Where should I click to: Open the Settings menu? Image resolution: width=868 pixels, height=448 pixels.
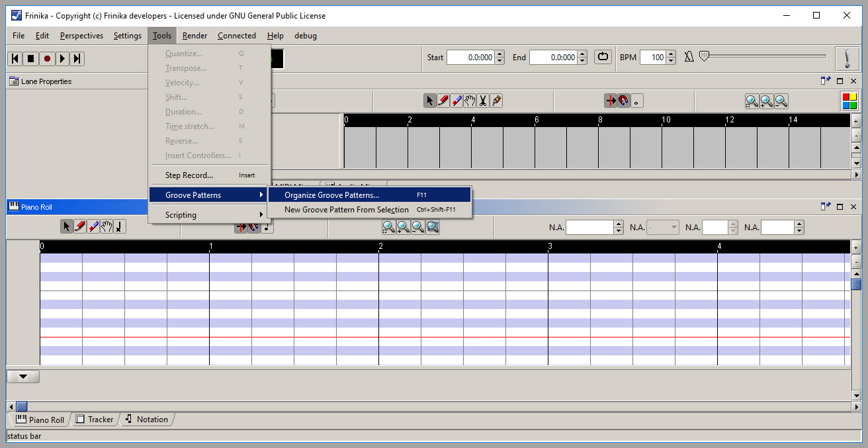click(x=128, y=36)
